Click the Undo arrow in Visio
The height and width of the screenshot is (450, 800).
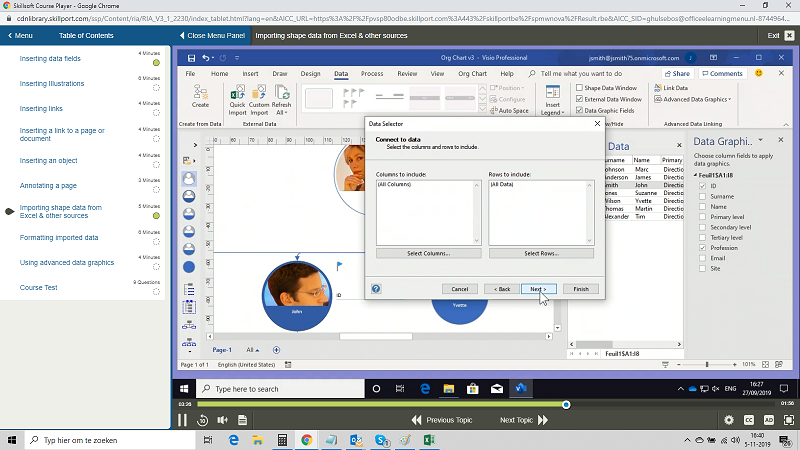tap(205, 58)
